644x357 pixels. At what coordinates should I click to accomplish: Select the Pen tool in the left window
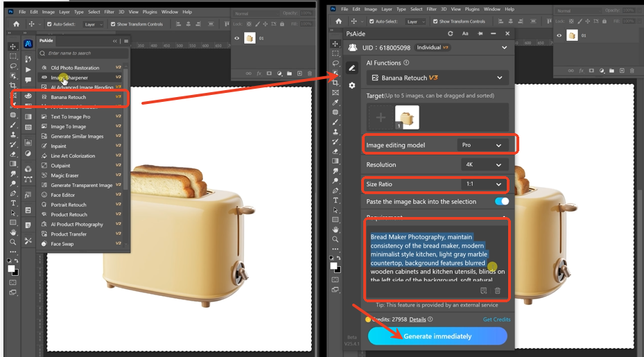point(12,193)
